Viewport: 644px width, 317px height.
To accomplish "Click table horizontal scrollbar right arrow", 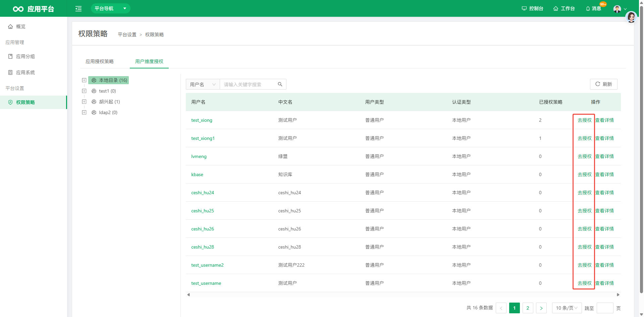I will point(618,295).
